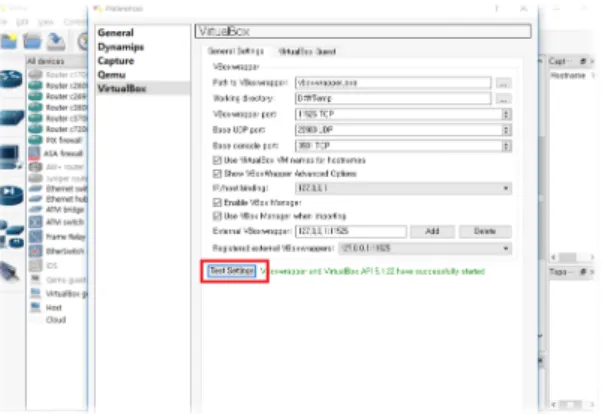The height and width of the screenshot is (414, 602).
Task: Click the Router c2691 icon
Action: (35, 96)
